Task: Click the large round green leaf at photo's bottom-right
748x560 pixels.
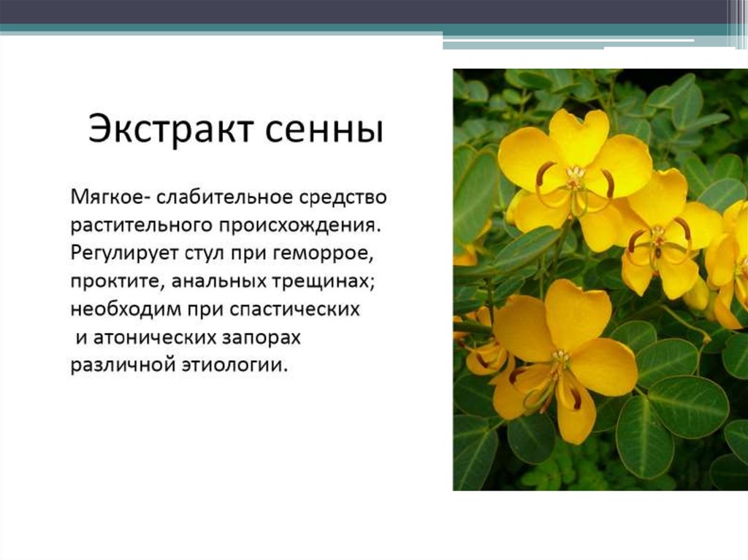Action: [x=688, y=406]
